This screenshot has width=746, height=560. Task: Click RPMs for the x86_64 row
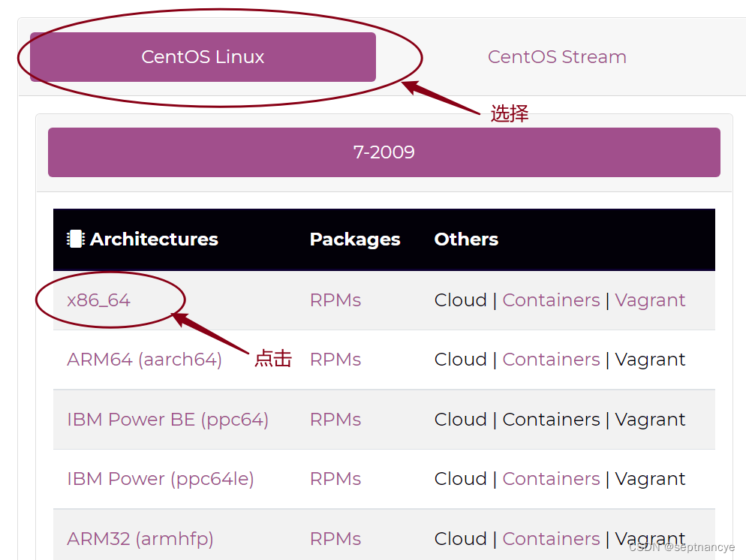335,300
